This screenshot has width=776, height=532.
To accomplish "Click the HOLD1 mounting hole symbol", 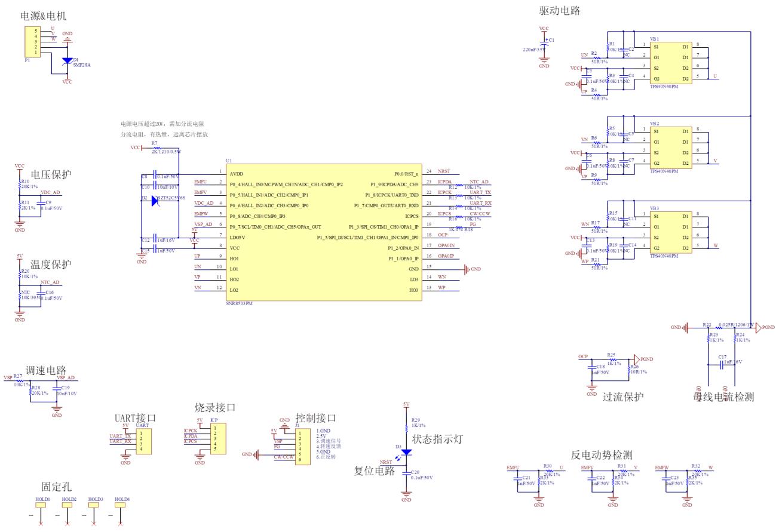I will pos(41,505).
